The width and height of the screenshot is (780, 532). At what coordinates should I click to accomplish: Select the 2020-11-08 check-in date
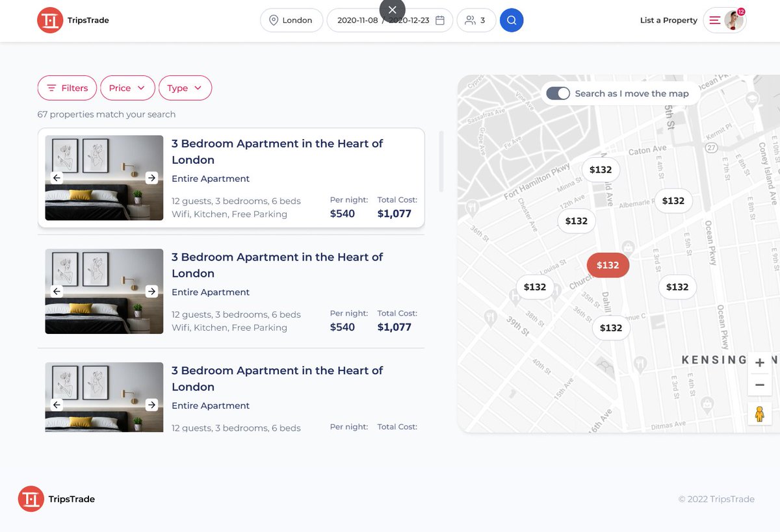pos(357,20)
